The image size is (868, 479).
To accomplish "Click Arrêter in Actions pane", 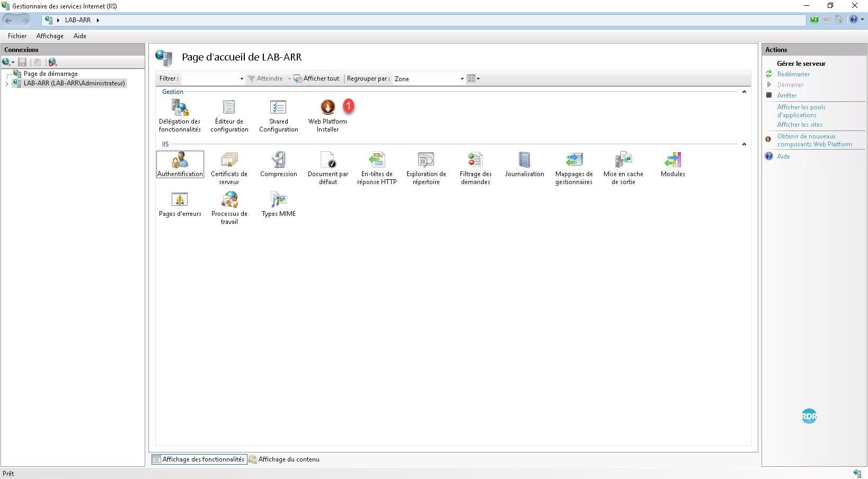I will pyautogui.click(x=786, y=95).
